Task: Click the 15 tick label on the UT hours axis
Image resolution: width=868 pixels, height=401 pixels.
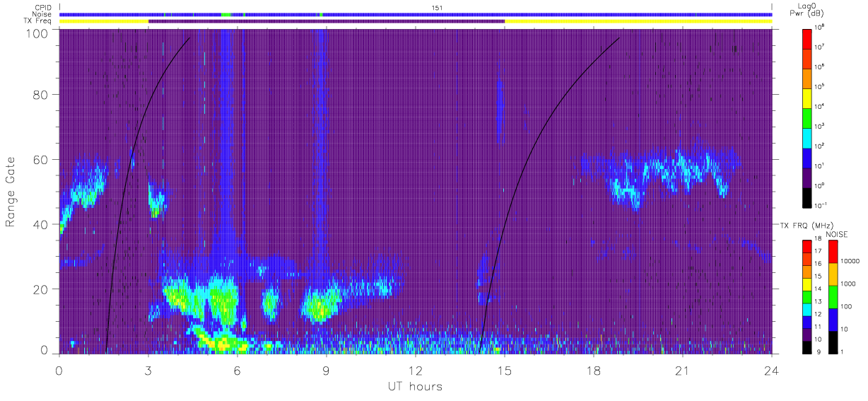Action: pos(505,371)
